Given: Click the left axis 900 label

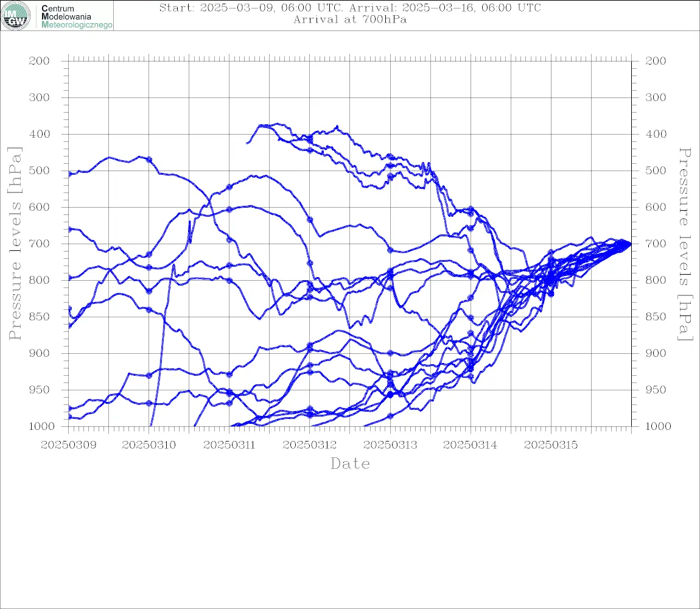Looking at the screenshot, I should click(x=40, y=353).
